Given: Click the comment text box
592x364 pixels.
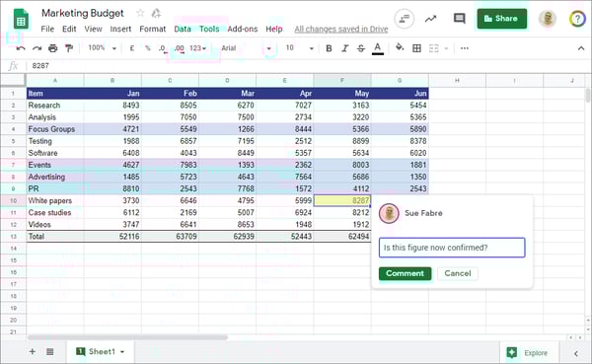Looking at the screenshot, I should (x=452, y=248).
